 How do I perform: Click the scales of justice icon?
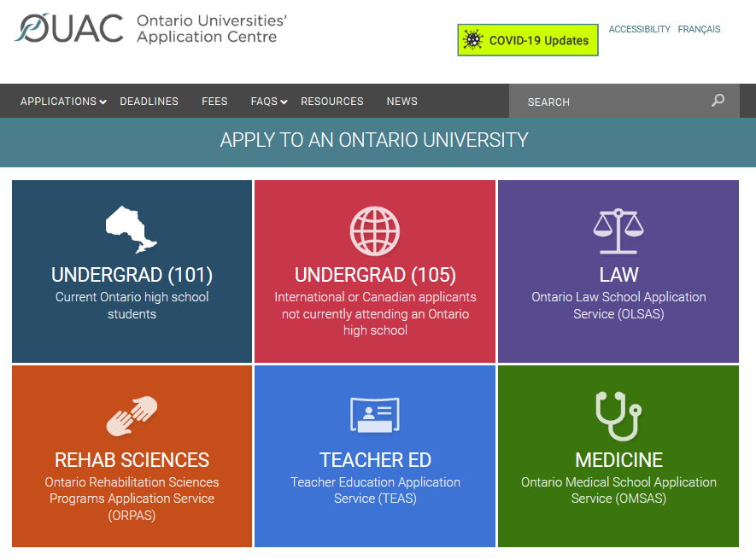618,231
